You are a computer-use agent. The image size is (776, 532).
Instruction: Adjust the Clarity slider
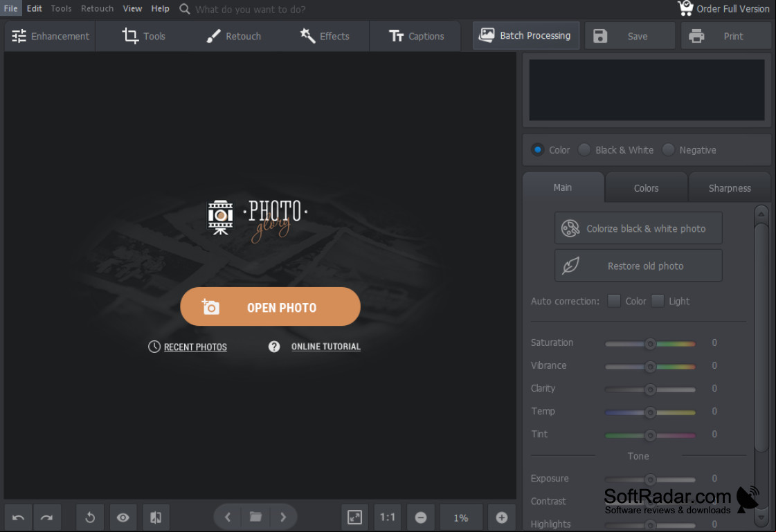click(650, 389)
